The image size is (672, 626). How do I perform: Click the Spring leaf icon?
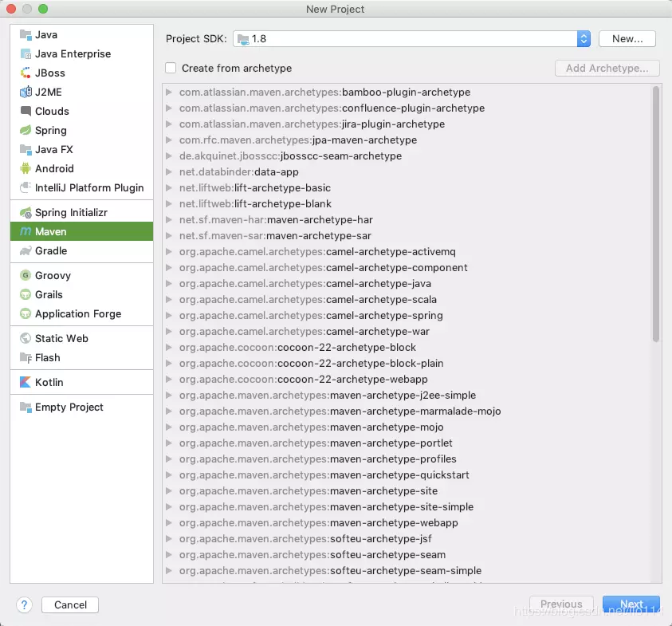[x=26, y=130]
